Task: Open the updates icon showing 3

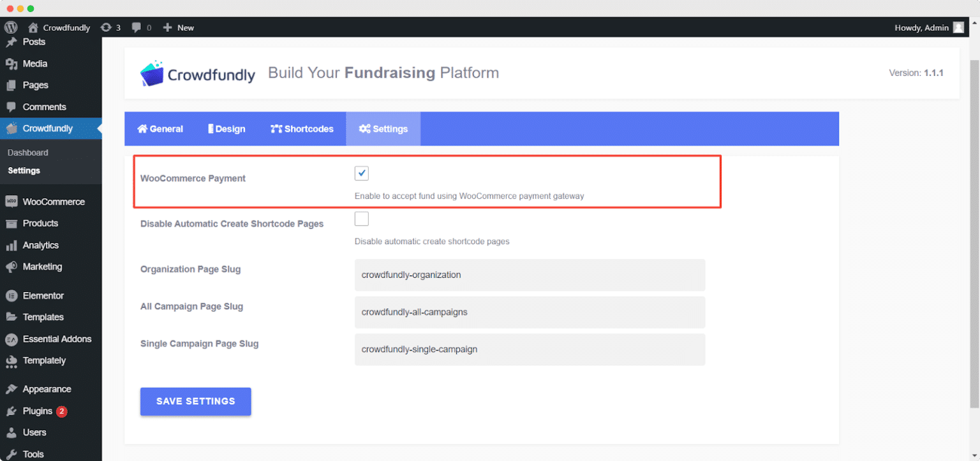Action: tap(106, 27)
